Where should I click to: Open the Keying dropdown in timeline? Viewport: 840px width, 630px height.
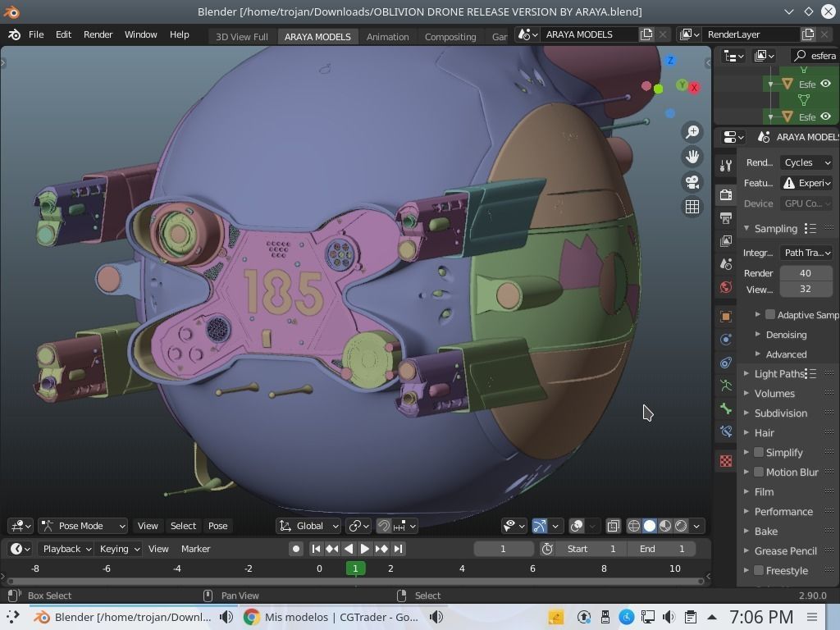click(119, 549)
